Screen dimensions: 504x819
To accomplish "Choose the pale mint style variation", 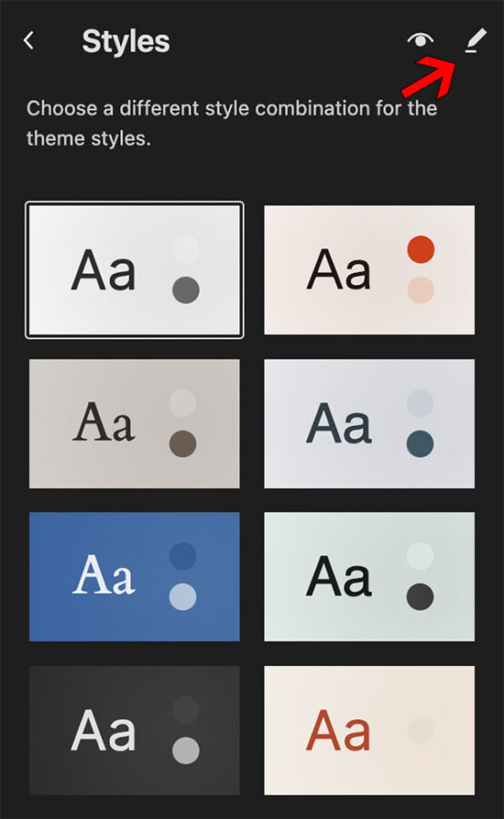I will pos(369,577).
